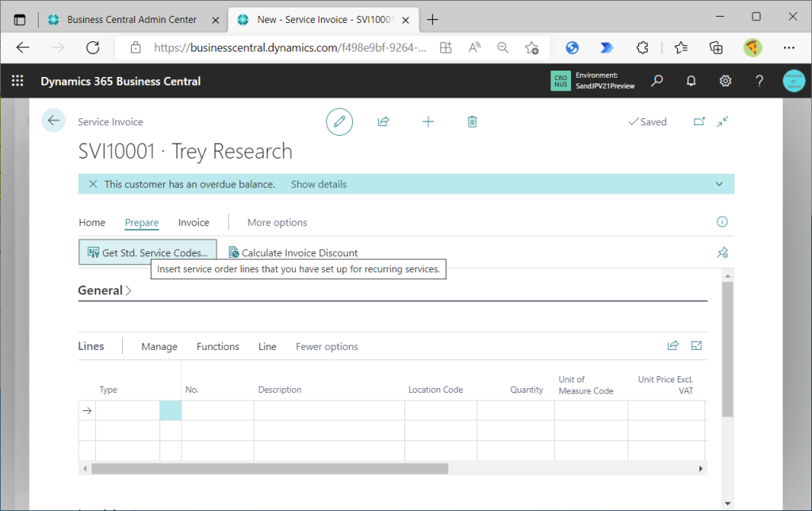Select the Prepare action tab
The image size is (812, 511).
141,222
